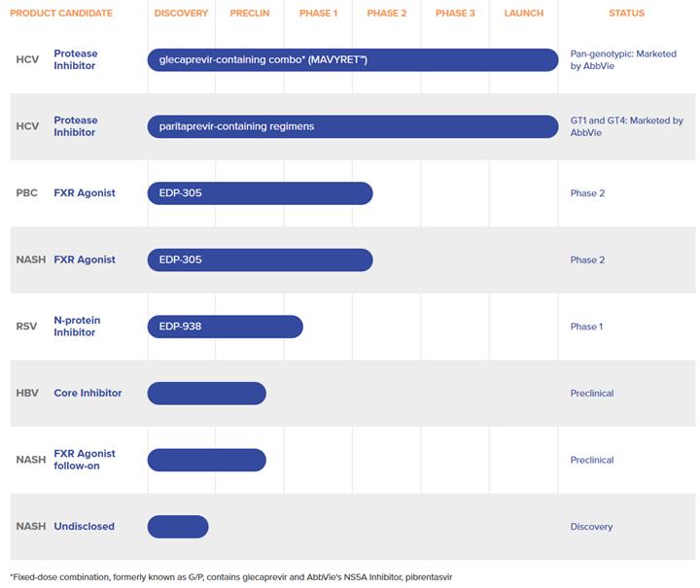Screen dimensions: 700x588
Task: Click the Pan-genotypic: Marketed by AbbVie status
Action: pyautogui.click(x=623, y=60)
